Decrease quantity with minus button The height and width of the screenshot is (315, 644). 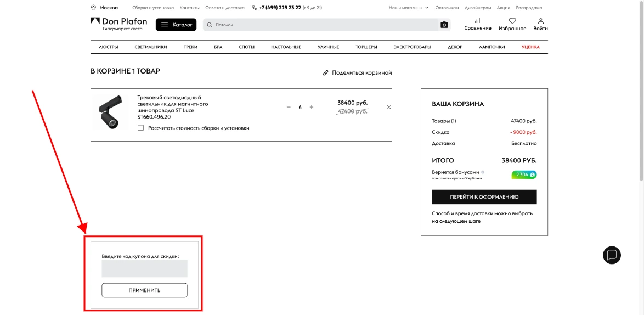(289, 107)
